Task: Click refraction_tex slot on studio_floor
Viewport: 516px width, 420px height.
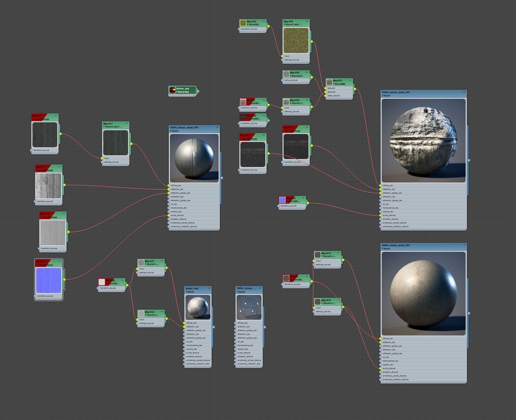Action: (198, 334)
